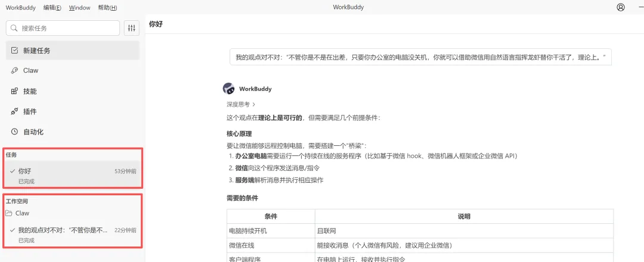This screenshot has width=644, height=262.
Task: Click the 核心原理 heading
Action: [x=239, y=133]
